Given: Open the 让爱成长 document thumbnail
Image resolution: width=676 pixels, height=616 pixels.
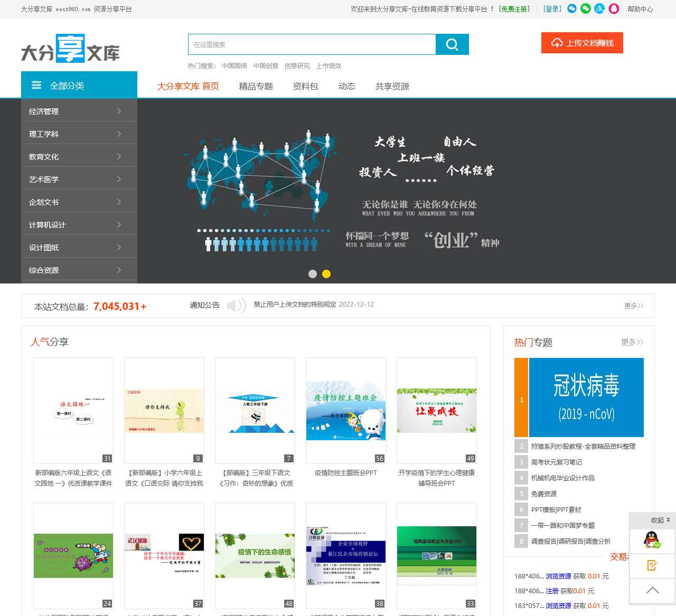Looking at the screenshot, I should click(x=437, y=411).
